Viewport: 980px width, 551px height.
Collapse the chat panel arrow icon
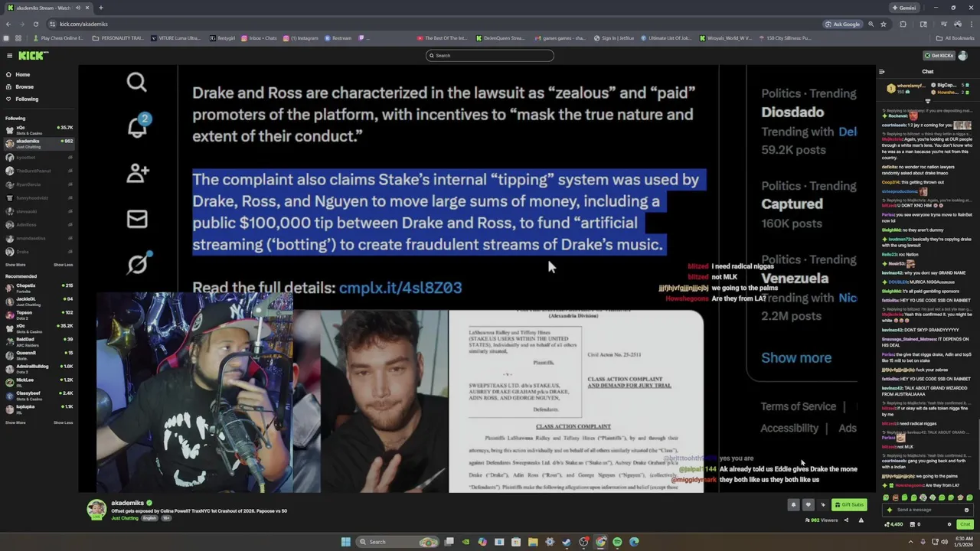[881, 72]
